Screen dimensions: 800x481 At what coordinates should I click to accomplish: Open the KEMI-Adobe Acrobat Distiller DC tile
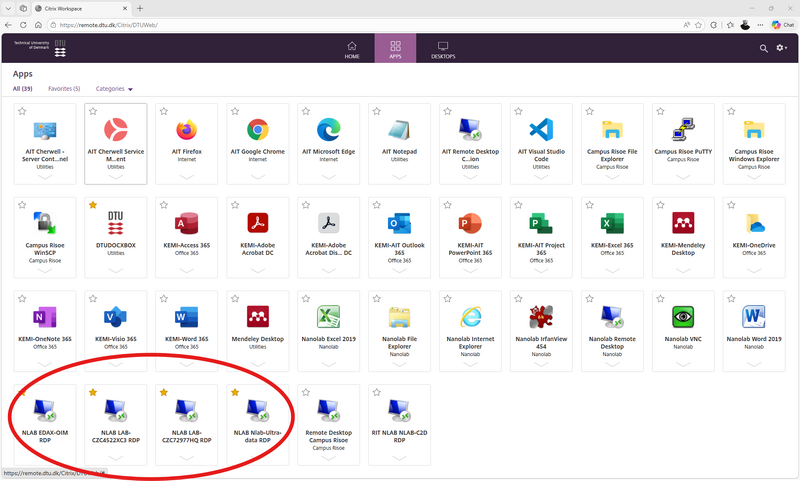(329, 238)
